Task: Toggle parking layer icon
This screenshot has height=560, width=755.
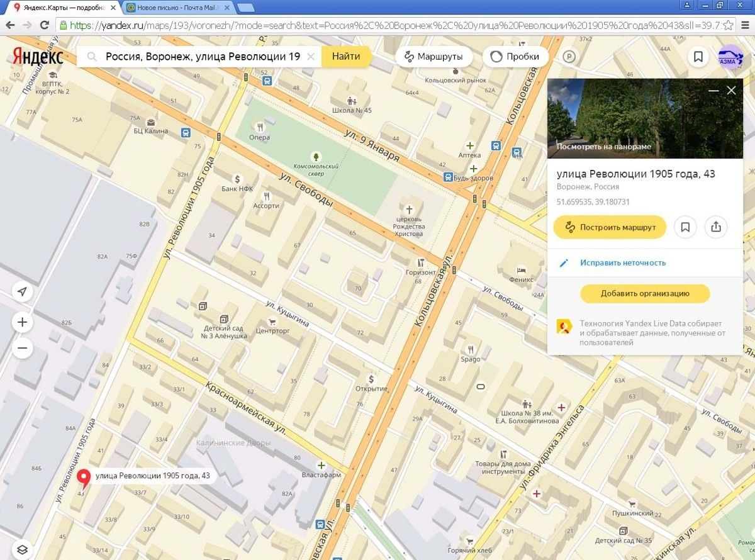Action: (x=569, y=57)
